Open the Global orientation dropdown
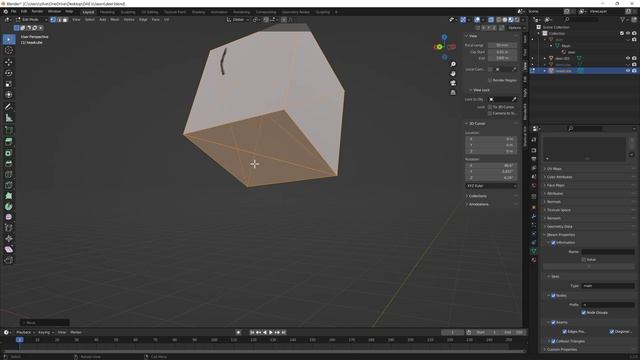Screen dimensions: 640x360 pyautogui.click(x=238, y=20)
